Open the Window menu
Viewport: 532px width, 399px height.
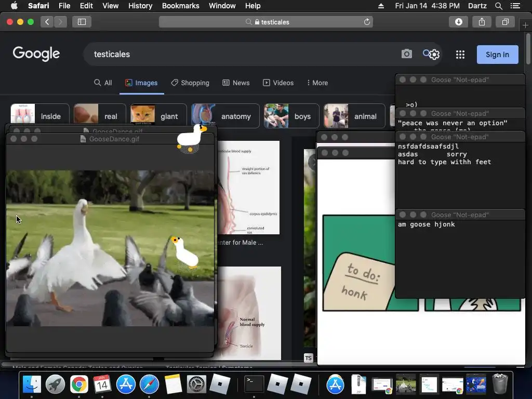222,6
